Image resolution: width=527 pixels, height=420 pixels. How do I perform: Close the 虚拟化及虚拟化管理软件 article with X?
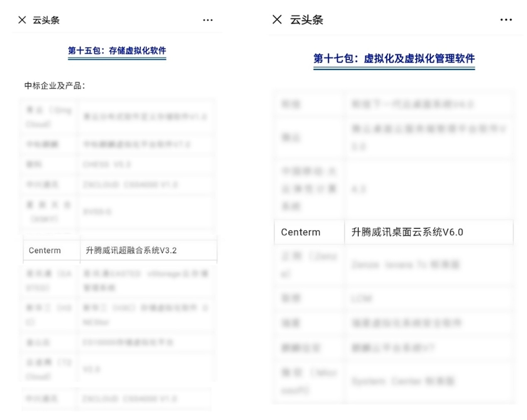(x=277, y=20)
